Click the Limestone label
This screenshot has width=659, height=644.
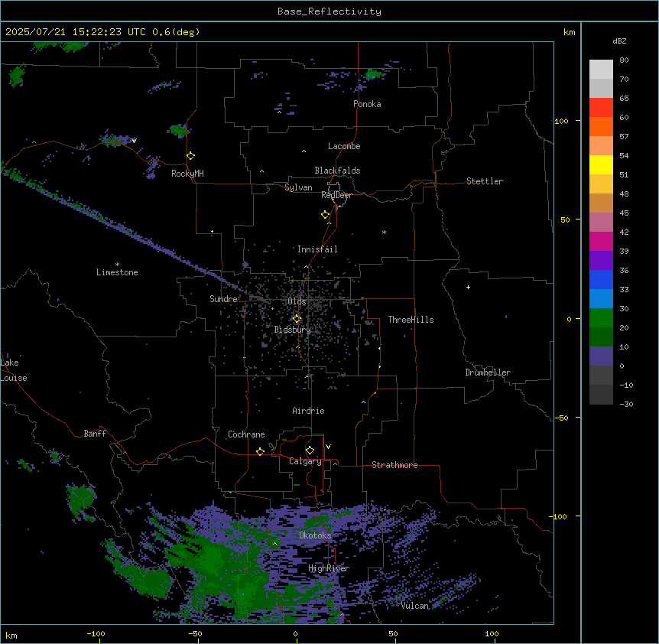point(117,272)
